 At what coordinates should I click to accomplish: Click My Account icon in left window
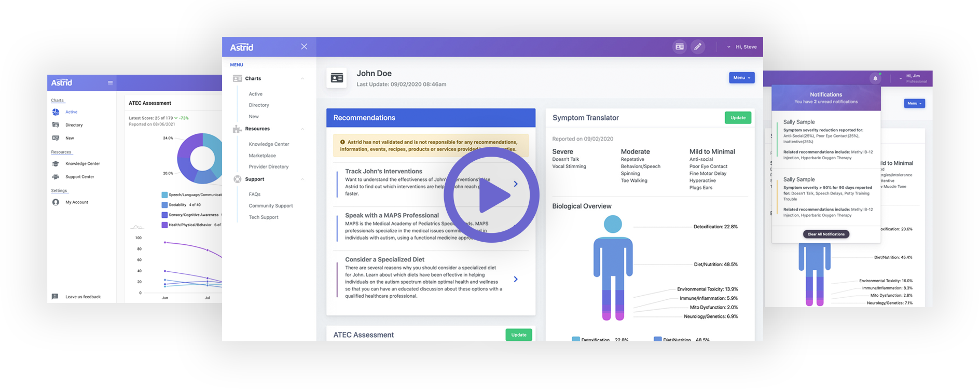tap(56, 202)
